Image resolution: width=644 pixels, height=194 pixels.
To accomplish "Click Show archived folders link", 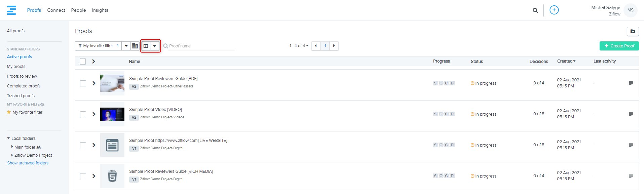I will point(28,163).
